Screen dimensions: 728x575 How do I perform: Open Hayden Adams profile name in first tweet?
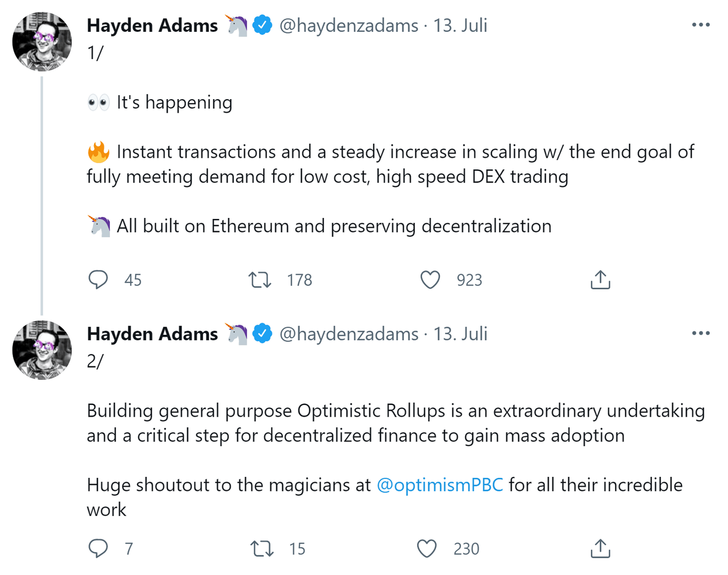coord(152,25)
